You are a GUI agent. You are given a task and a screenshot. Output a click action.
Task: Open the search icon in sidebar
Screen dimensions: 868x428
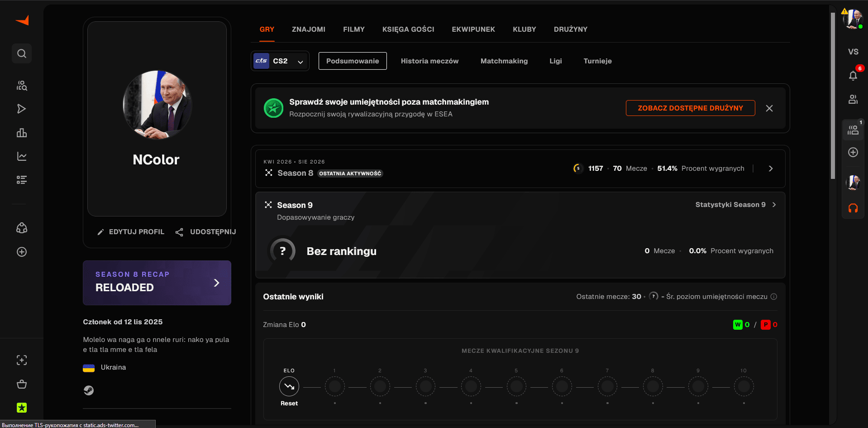pos(22,53)
